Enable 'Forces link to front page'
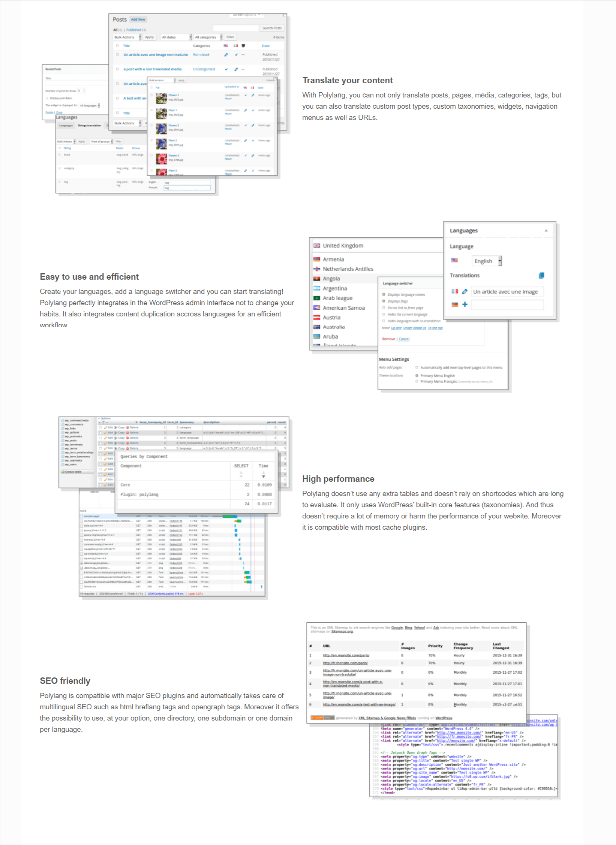Image resolution: width=616 pixels, height=845 pixels. (x=384, y=308)
